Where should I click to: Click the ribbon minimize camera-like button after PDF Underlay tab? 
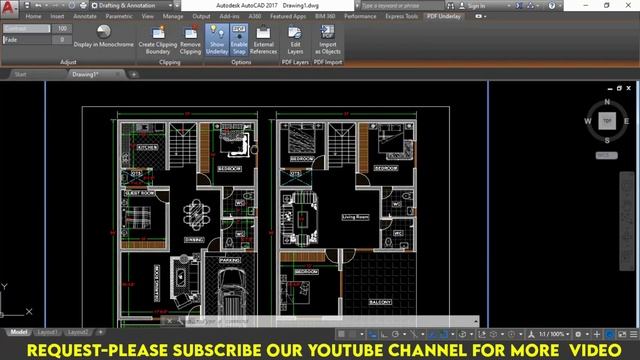coord(478,16)
